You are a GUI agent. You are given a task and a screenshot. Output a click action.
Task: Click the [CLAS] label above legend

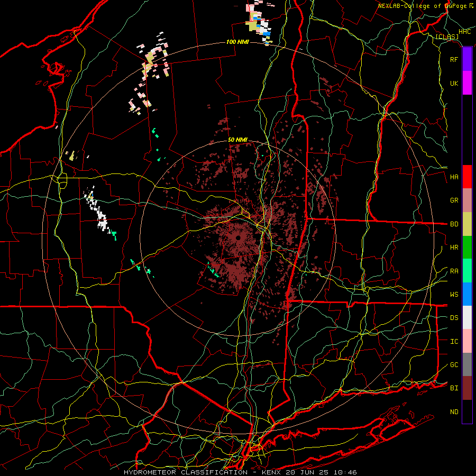(447, 37)
